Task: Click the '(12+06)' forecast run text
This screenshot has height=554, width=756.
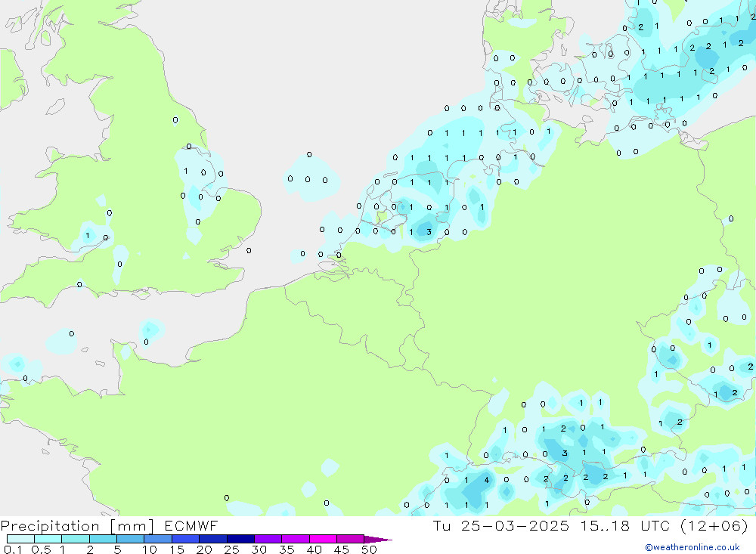Action: click(714, 525)
